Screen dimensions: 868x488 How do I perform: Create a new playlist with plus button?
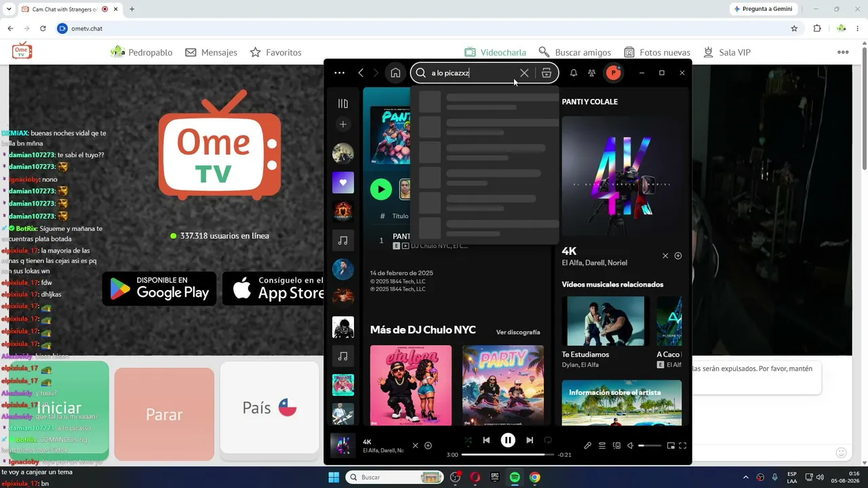343,125
